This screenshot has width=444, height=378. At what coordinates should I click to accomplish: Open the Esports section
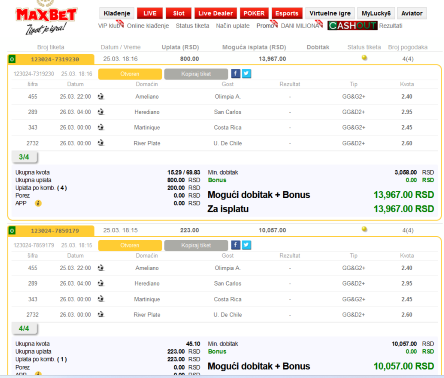[287, 13]
